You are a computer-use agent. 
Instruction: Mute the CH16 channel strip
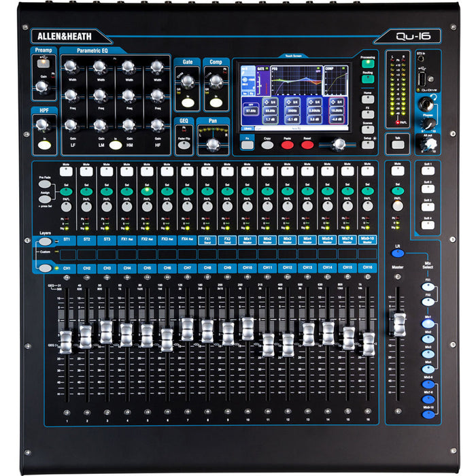[367, 171]
